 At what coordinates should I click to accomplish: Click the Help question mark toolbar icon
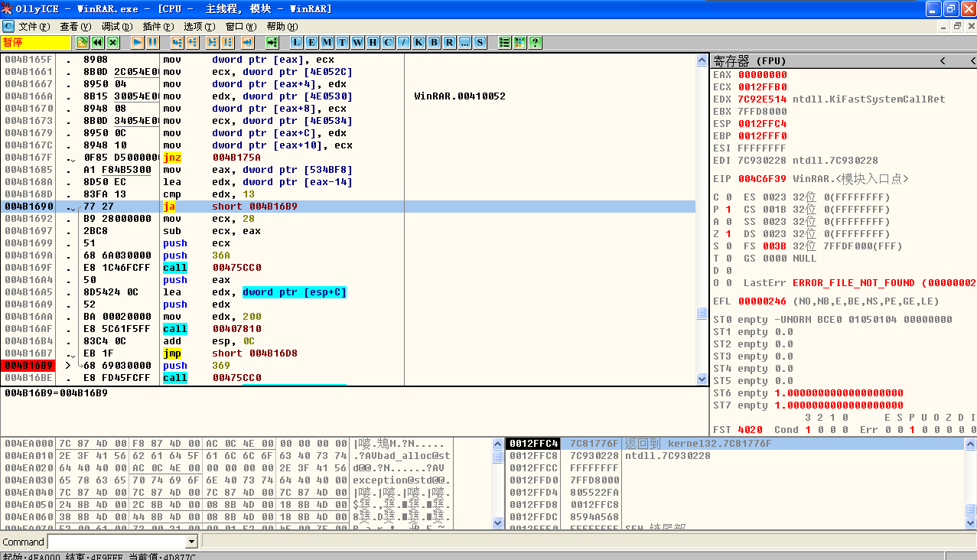click(536, 43)
